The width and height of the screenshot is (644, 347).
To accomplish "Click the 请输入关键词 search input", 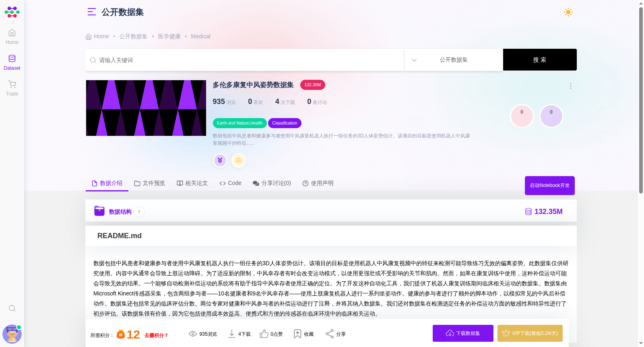I will (x=245, y=60).
